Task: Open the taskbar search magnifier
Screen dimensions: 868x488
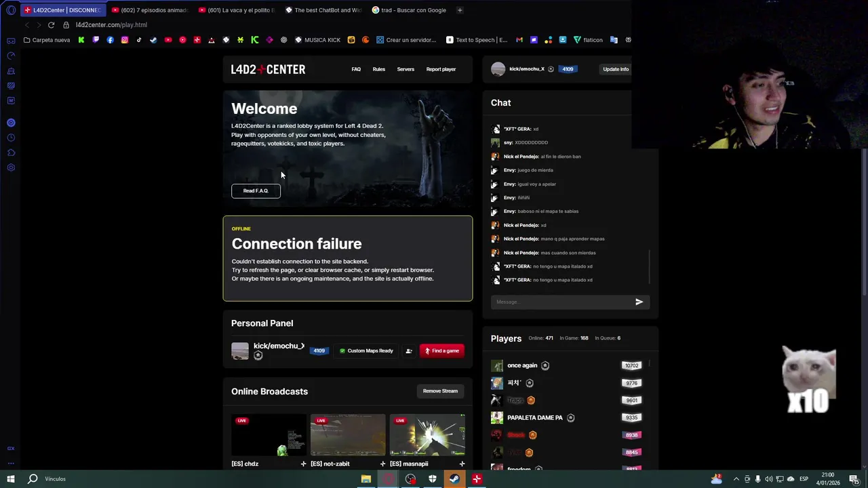Action: click(33, 479)
